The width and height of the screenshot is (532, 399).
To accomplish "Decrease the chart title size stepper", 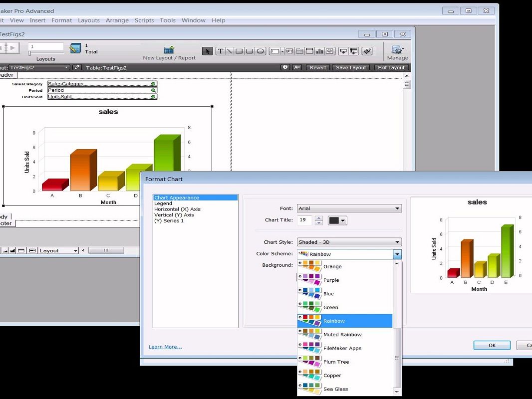I will (318, 223).
